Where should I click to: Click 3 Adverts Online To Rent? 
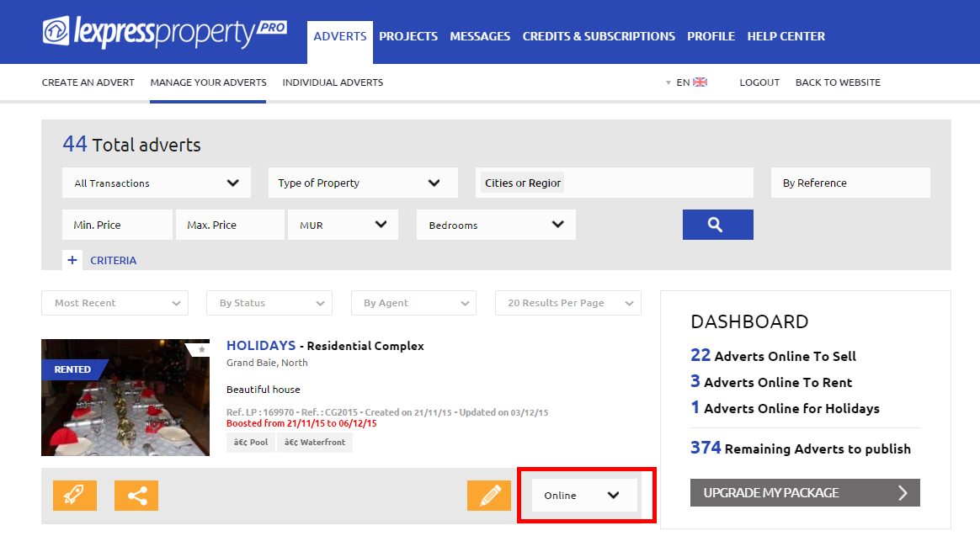(771, 382)
